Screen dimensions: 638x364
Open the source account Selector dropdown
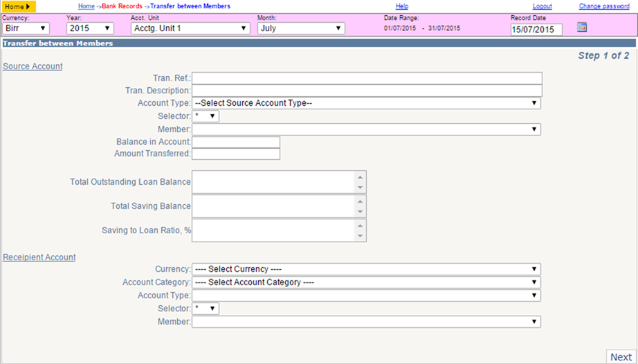click(x=206, y=116)
